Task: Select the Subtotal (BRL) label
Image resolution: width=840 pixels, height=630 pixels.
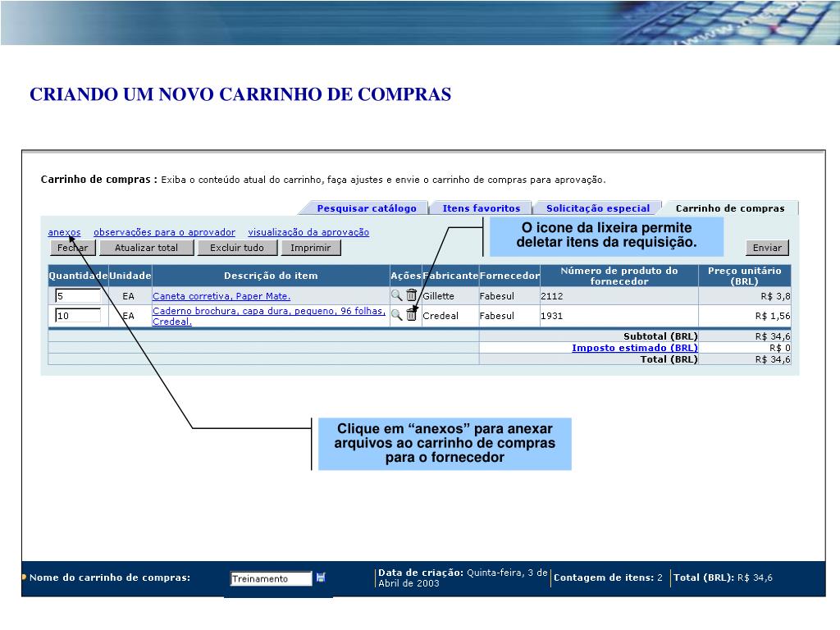Action: 660,336
